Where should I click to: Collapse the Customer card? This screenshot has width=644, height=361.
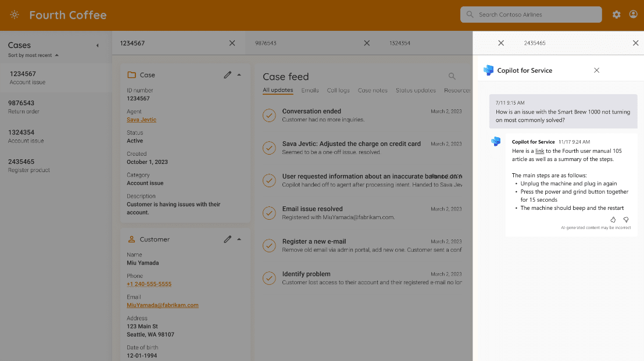pyautogui.click(x=239, y=239)
